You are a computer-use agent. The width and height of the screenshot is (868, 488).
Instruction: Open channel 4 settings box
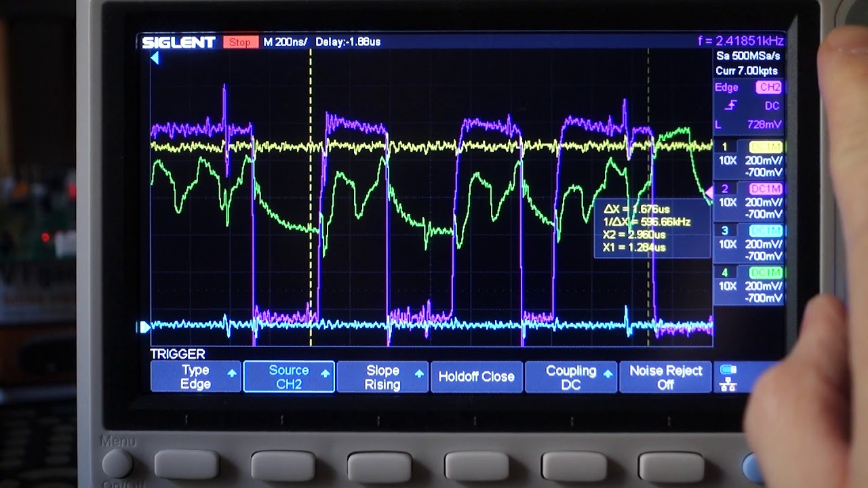(749, 287)
